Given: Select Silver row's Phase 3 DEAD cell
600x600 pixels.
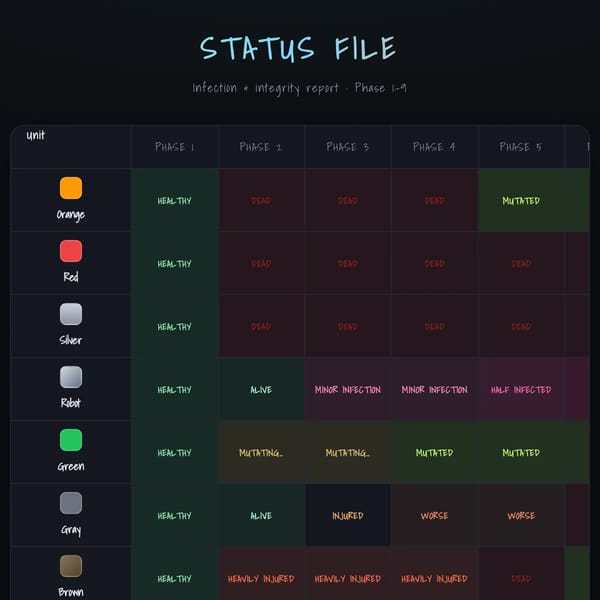Looking at the screenshot, I should (x=348, y=326).
